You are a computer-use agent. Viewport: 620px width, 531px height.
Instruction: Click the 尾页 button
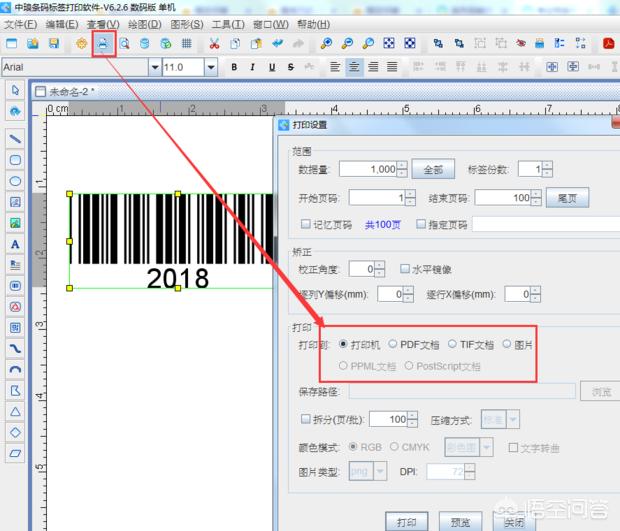[567, 198]
